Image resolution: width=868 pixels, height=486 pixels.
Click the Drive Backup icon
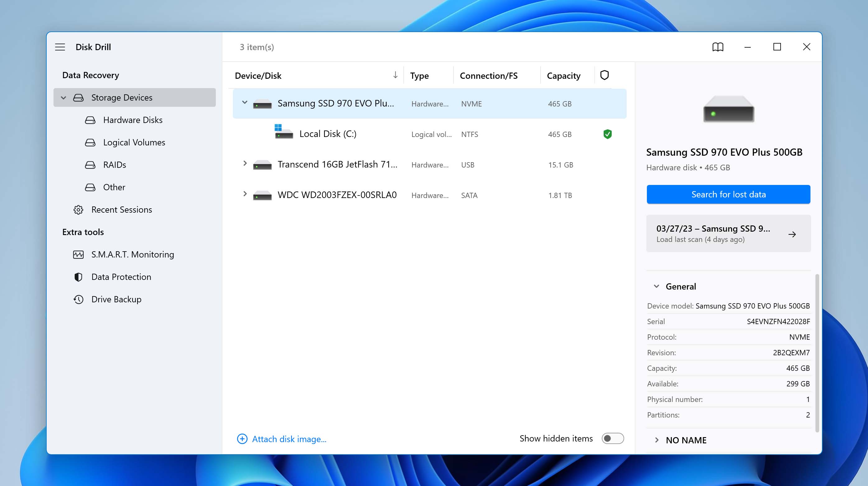[x=78, y=299]
